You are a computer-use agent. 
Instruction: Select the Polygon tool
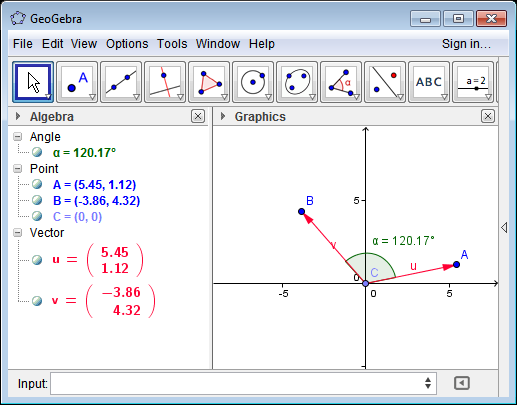point(209,82)
